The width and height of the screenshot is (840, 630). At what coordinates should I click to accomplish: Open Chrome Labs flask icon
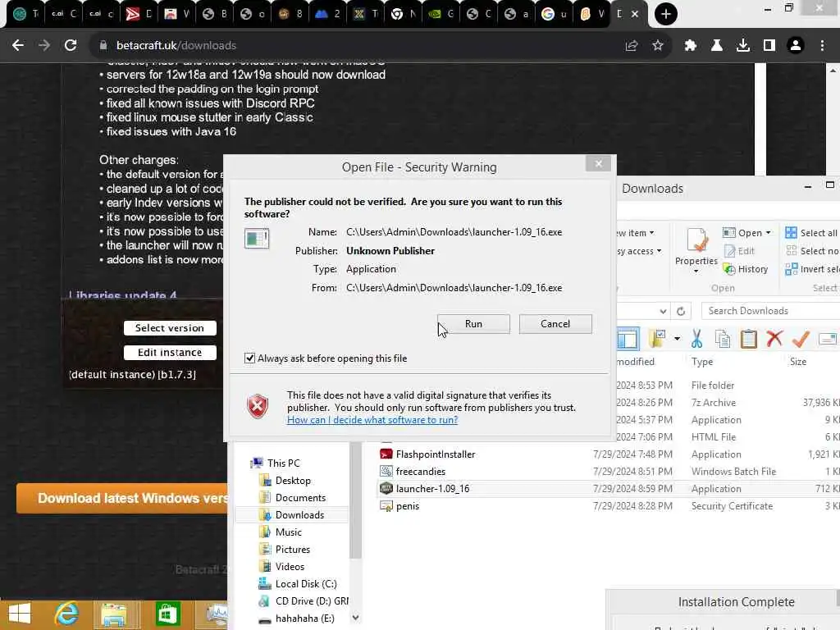click(x=717, y=46)
